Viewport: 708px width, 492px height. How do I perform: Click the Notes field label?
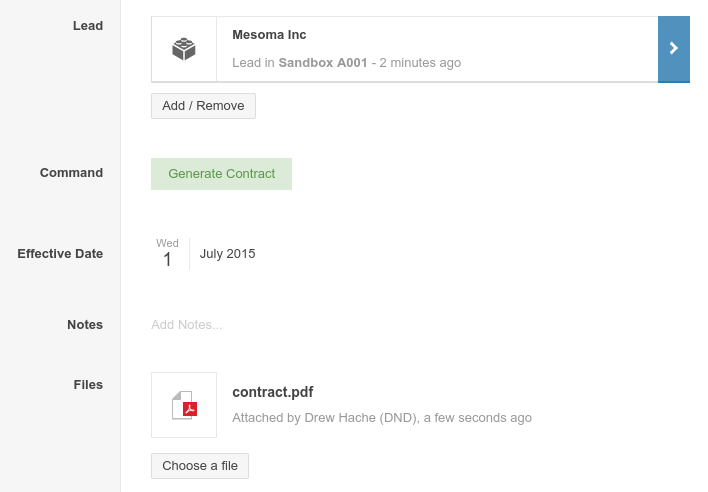(85, 325)
